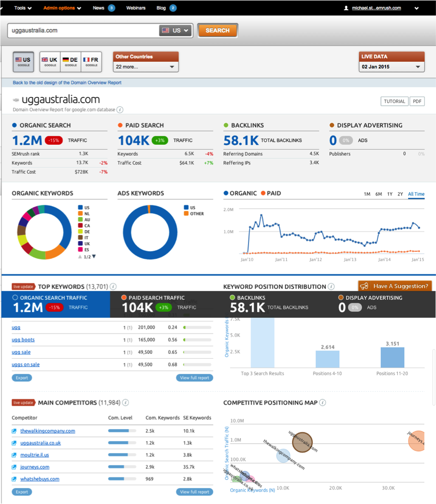Expand the account menu arrow at top right
The height and width of the screenshot is (504, 436).
click(x=416, y=8)
